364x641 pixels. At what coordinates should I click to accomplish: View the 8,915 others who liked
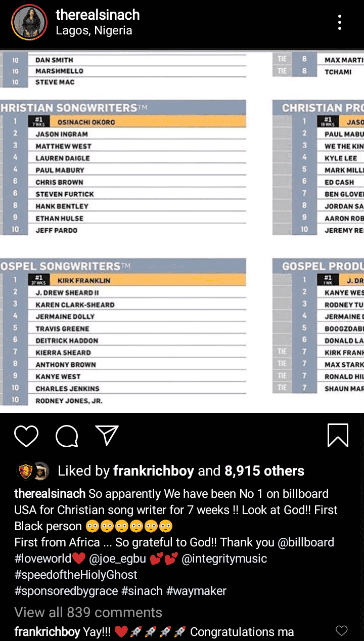point(264,471)
